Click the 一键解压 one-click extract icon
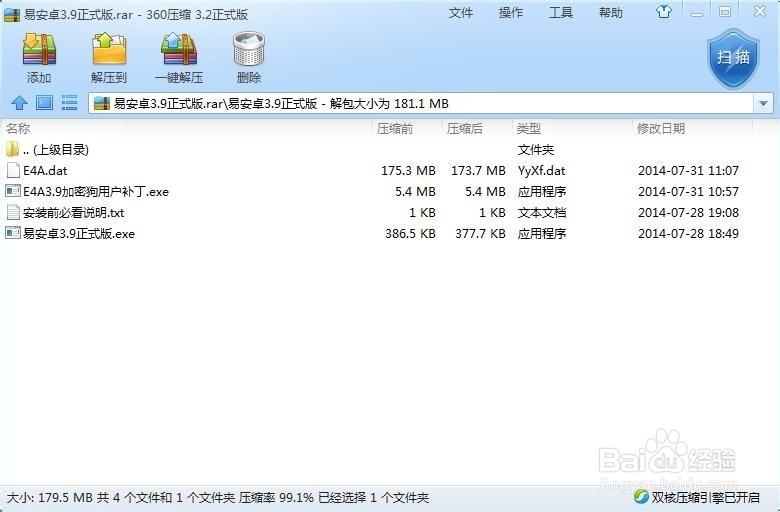The image size is (780, 512). tap(179, 49)
